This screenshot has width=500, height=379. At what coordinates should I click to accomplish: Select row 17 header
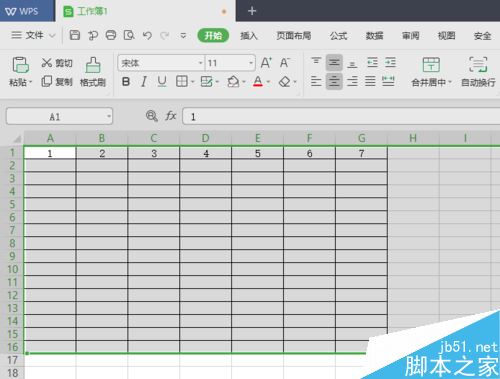12,360
